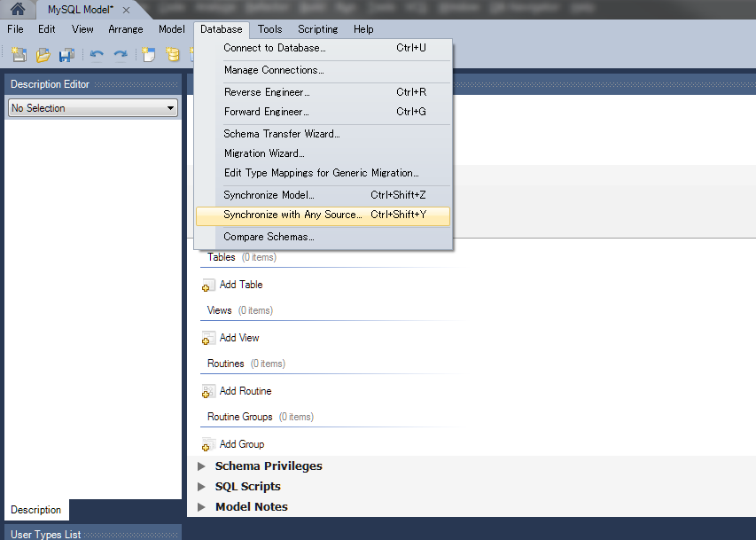Click the Add New Schema database icon
The width and height of the screenshot is (756, 540).
(x=172, y=54)
